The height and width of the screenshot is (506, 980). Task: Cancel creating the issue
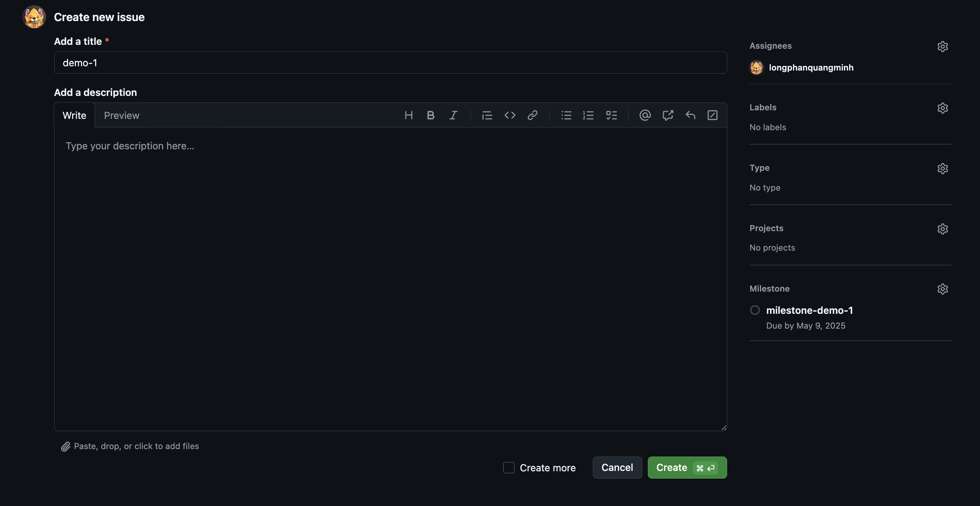[x=617, y=467]
